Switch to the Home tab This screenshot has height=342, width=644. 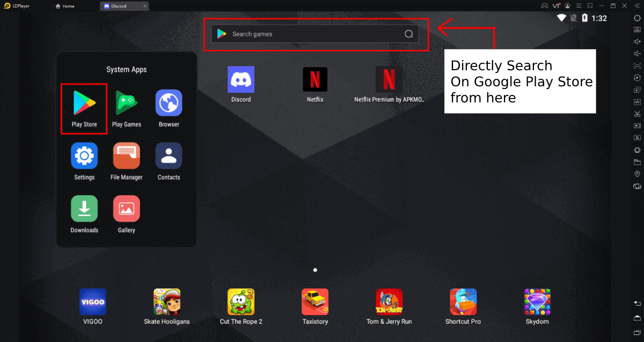coord(65,6)
